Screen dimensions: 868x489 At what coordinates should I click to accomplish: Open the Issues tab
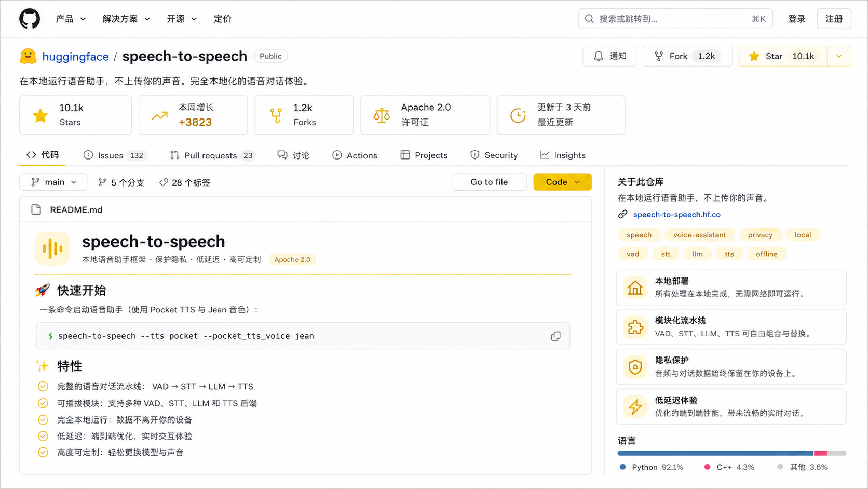pyautogui.click(x=115, y=155)
